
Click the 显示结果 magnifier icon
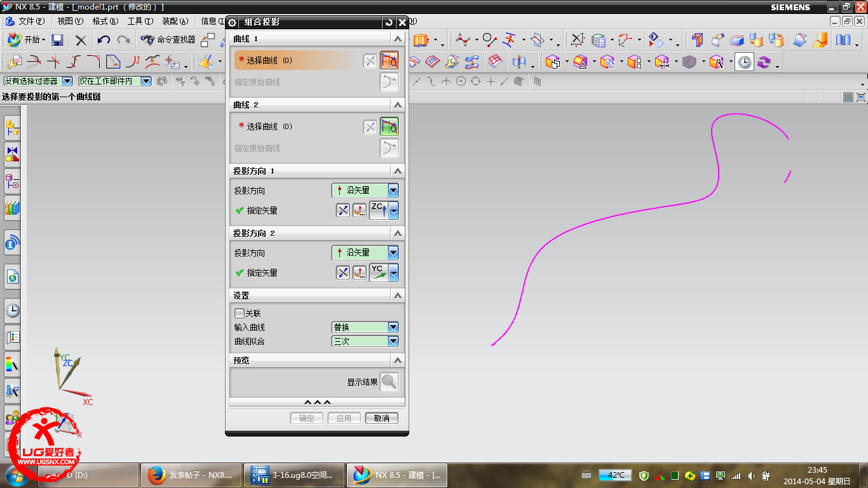(390, 382)
